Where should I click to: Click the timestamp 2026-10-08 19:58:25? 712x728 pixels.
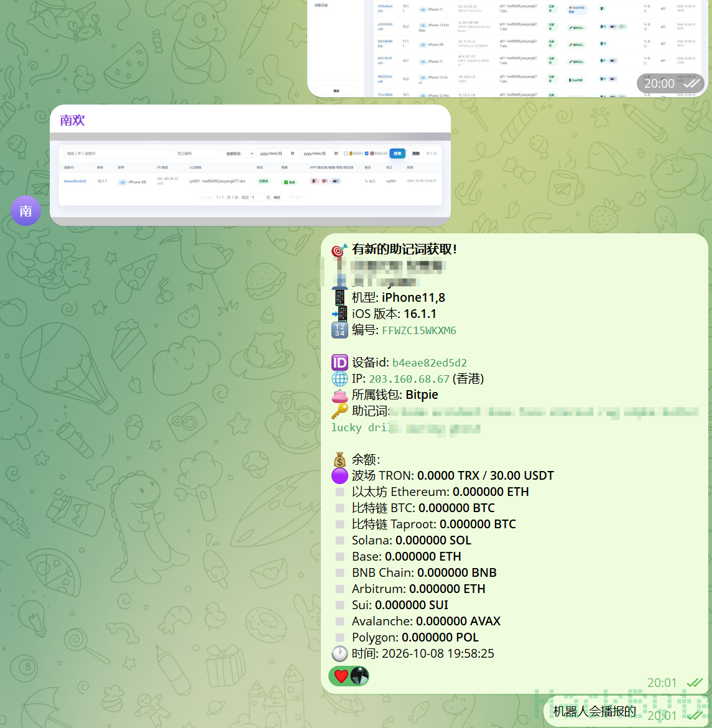click(x=438, y=654)
